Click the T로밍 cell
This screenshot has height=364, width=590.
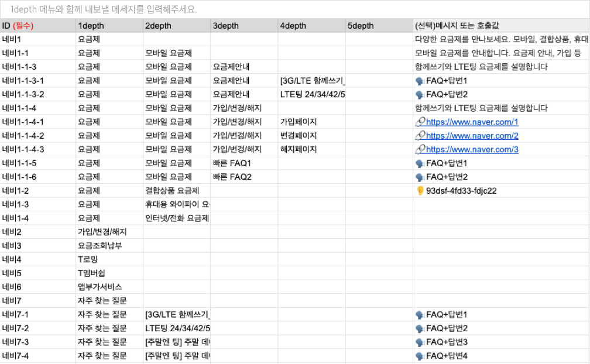tap(109, 259)
